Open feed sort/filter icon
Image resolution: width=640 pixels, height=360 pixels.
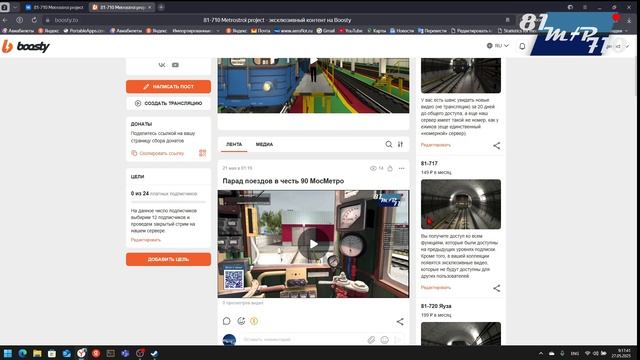(400, 144)
